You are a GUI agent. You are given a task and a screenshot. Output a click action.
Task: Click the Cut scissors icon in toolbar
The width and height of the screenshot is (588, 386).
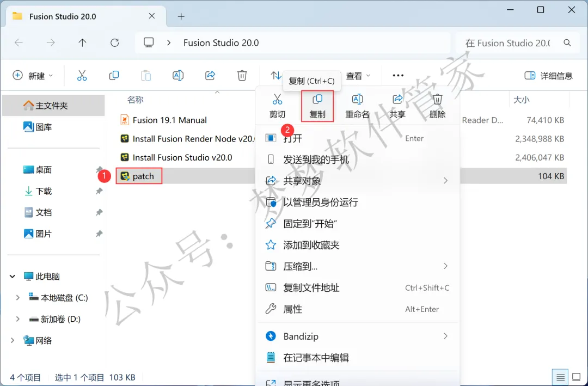click(x=82, y=75)
